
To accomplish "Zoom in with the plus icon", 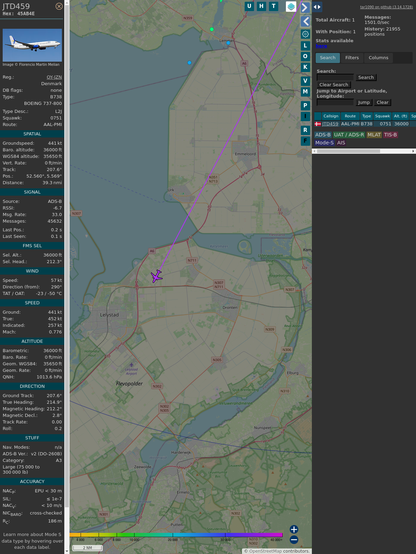I will point(294,529).
